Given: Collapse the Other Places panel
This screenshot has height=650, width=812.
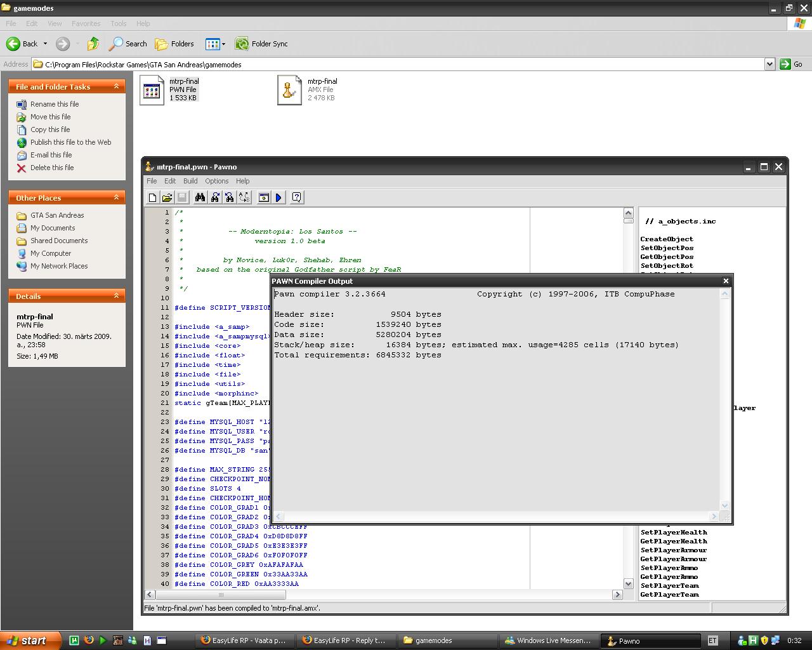Looking at the screenshot, I should pos(116,197).
